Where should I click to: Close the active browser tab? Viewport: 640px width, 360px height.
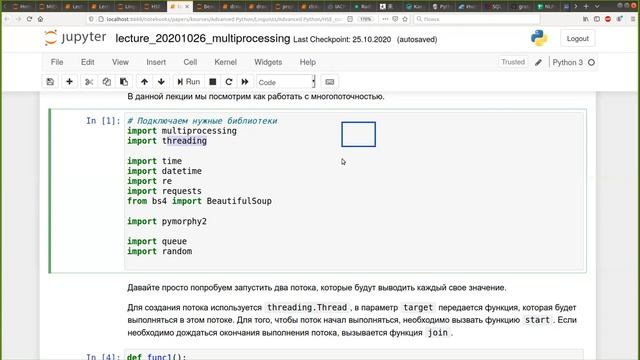[x=187, y=7]
